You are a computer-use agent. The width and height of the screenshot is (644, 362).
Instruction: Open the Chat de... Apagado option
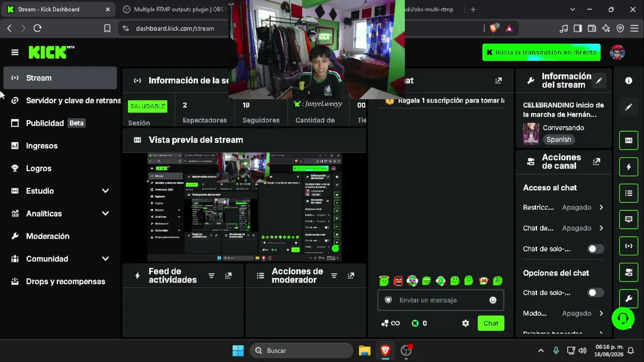(x=563, y=228)
